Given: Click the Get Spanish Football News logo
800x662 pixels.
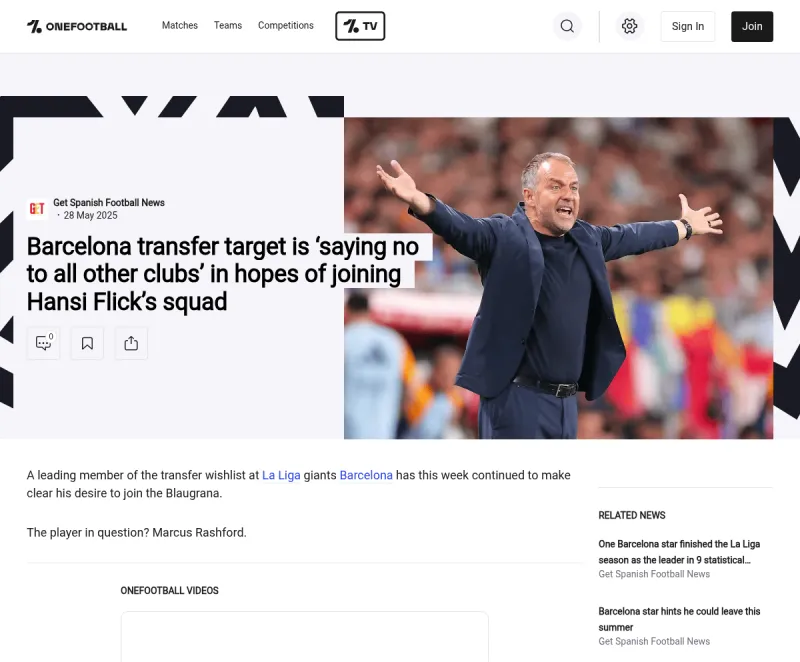Looking at the screenshot, I should [37, 209].
